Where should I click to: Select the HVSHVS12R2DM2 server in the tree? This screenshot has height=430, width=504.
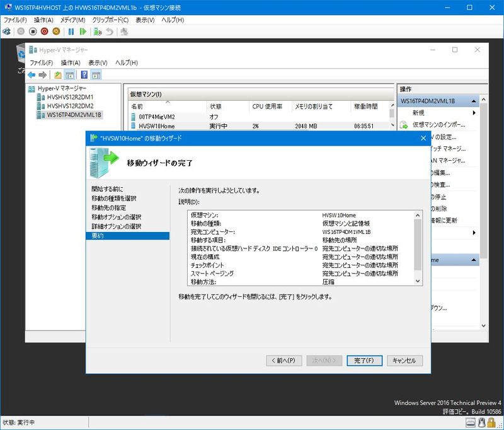point(70,106)
